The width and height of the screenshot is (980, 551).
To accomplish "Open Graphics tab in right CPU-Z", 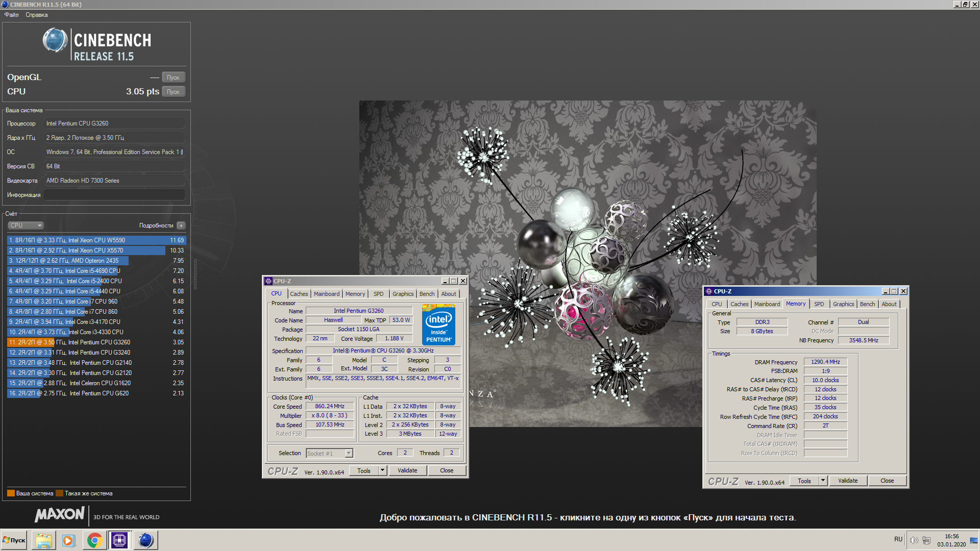I will [x=844, y=304].
